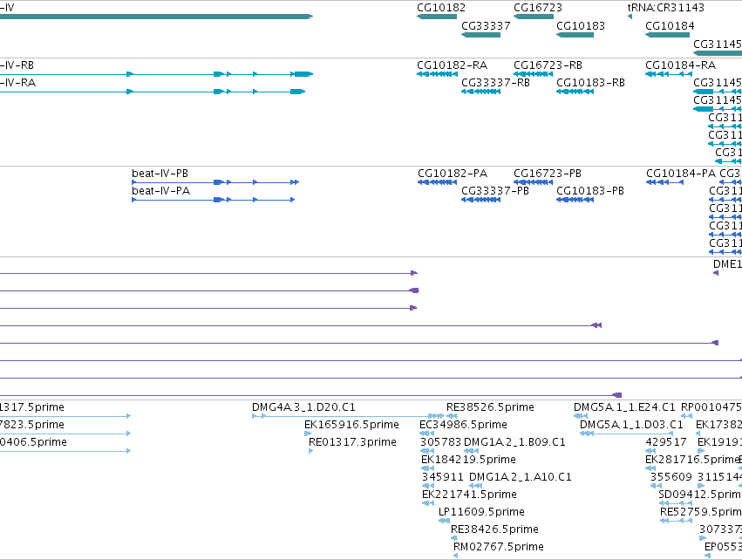The height and width of the screenshot is (560, 742).
Task: Click the CG10183 gene arrow glyph
Action: pos(575,35)
